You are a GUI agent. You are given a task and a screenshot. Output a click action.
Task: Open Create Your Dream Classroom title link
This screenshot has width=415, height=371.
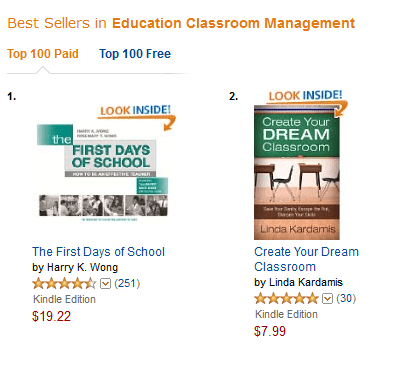click(x=306, y=259)
